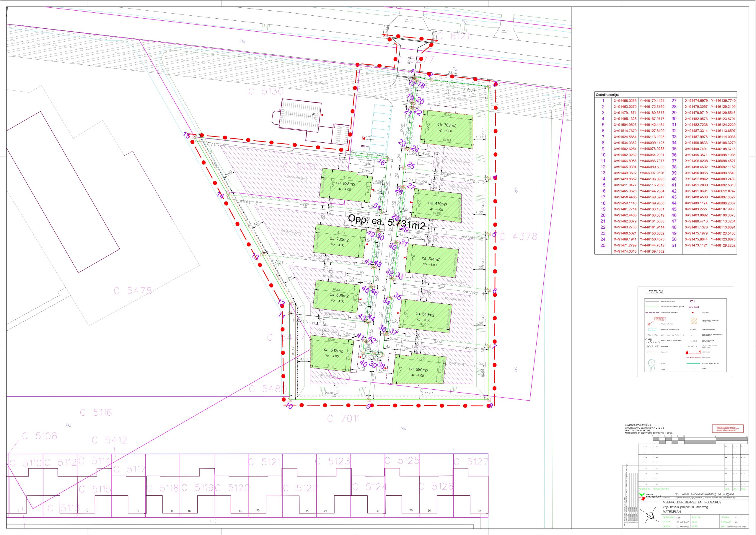Click cadastral parcel label C 5480
756x535 pixels.
[268, 389]
